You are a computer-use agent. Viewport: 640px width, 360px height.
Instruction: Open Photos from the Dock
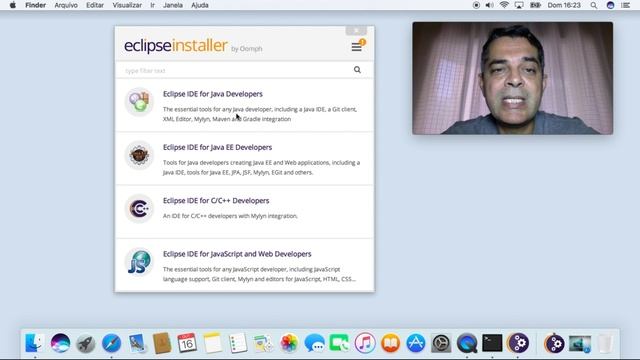289,343
